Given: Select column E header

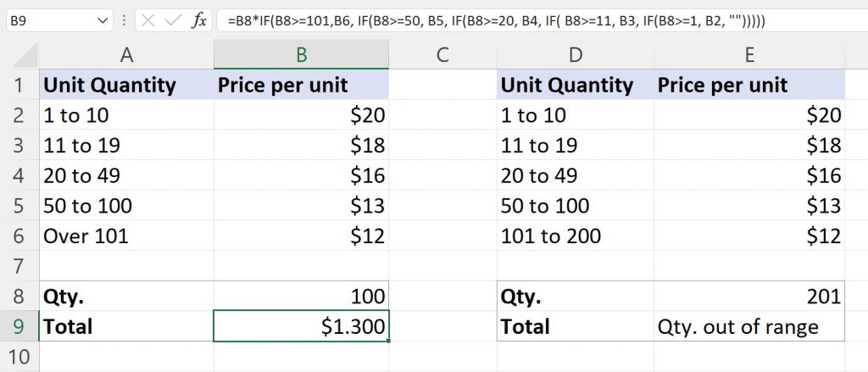Looking at the screenshot, I should (x=749, y=55).
